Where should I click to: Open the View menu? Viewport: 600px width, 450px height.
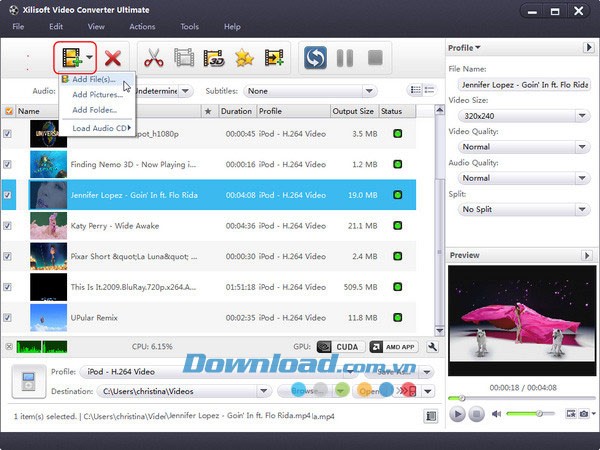(96, 26)
